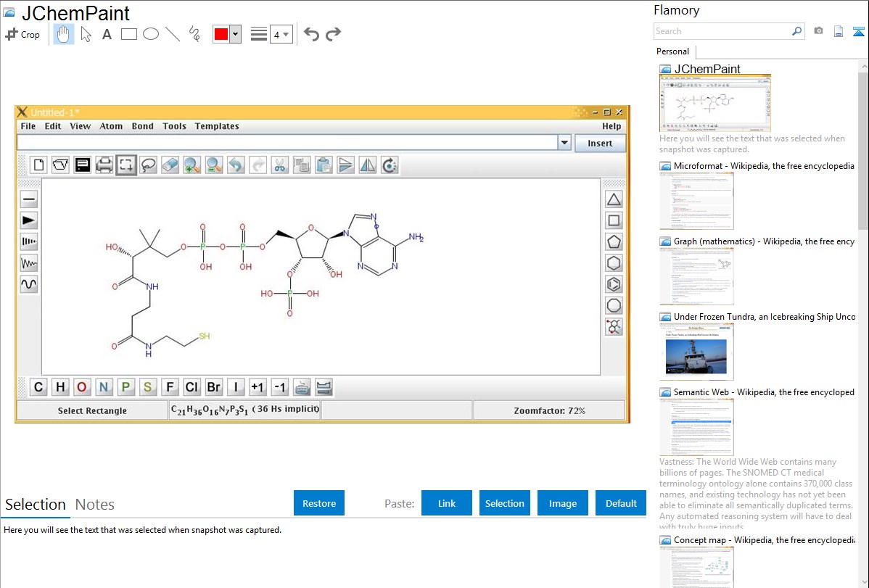Screen dimensions: 869x588
Task: Click the rotate structure icon
Action: pos(390,165)
